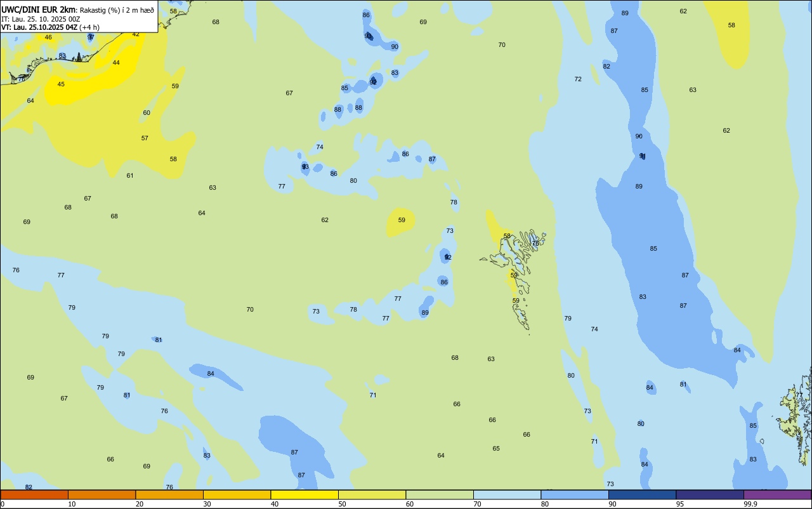Pick the 20–30 amber legend color segment
Image resolution: width=812 pixels, height=509 pixels.
(169, 494)
